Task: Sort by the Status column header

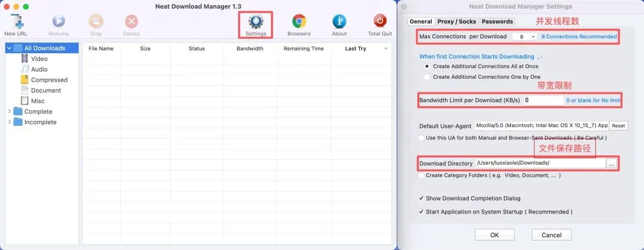Action: click(197, 48)
